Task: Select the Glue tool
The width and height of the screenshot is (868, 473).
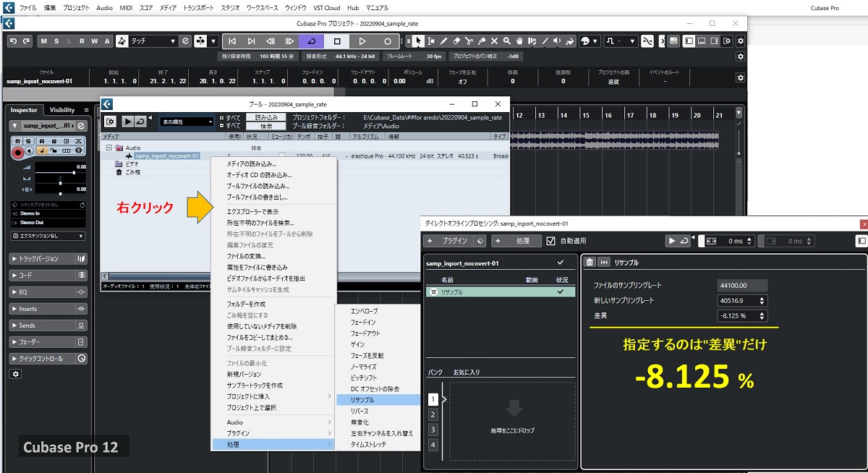Action: click(x=482, y=41)
